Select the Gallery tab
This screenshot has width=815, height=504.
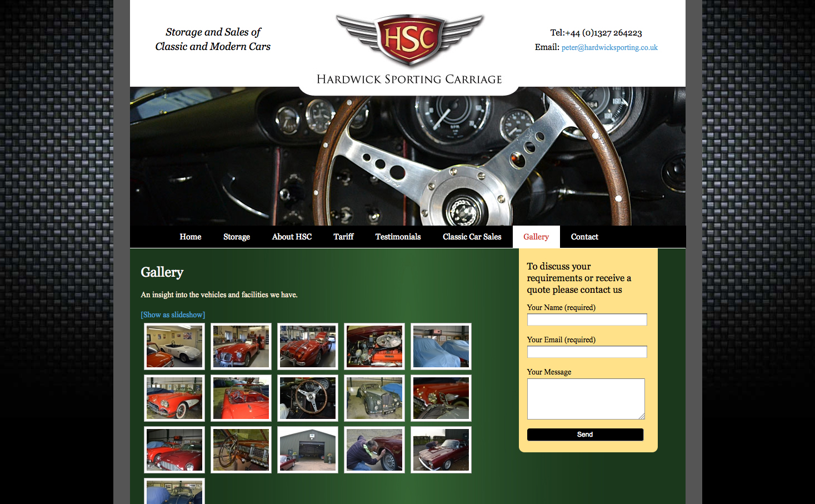(536, 237)
